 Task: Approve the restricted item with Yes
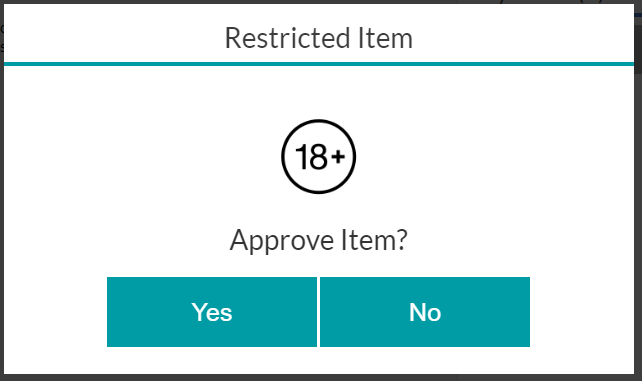[212, 312]
